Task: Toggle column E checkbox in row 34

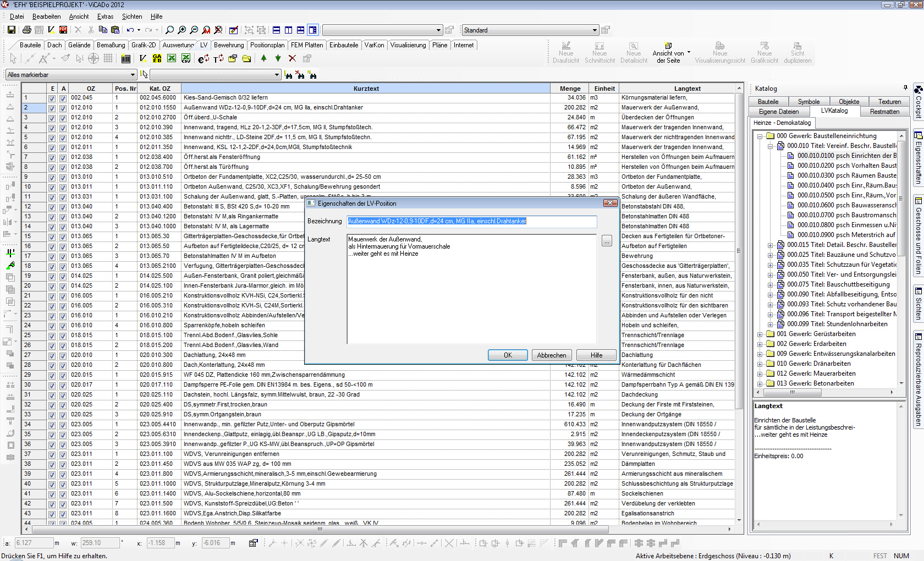Action: tap(52, 425)
